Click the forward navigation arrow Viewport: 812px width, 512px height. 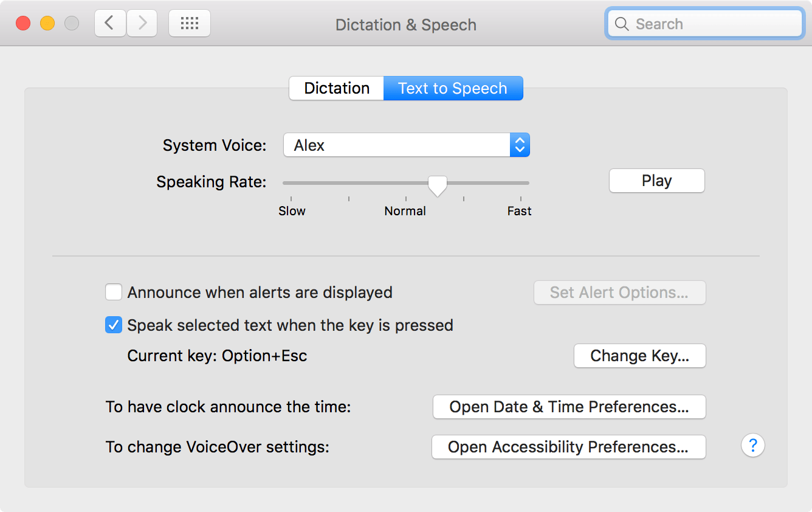click(x=142, y=24)
